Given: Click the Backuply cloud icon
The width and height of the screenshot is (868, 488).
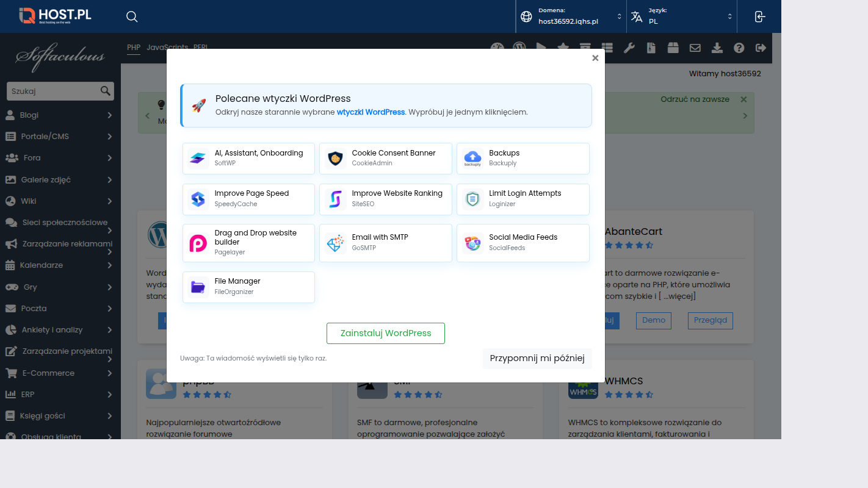Looking at the screenshot, I should pos(472,159).
